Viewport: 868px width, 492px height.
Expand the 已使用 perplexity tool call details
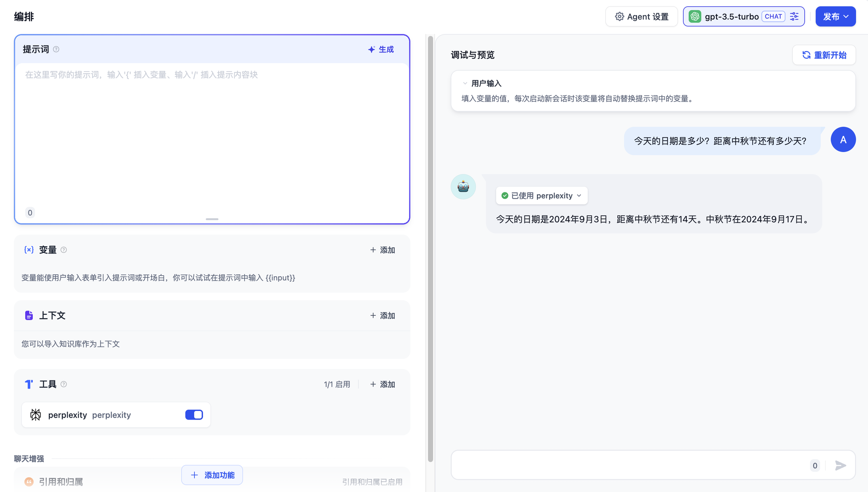pos(541,196)
